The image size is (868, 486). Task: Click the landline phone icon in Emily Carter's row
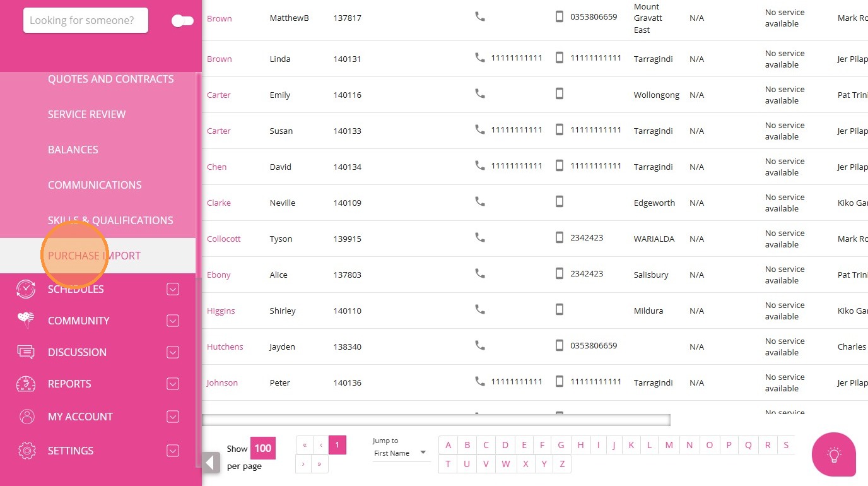point(480,94)
